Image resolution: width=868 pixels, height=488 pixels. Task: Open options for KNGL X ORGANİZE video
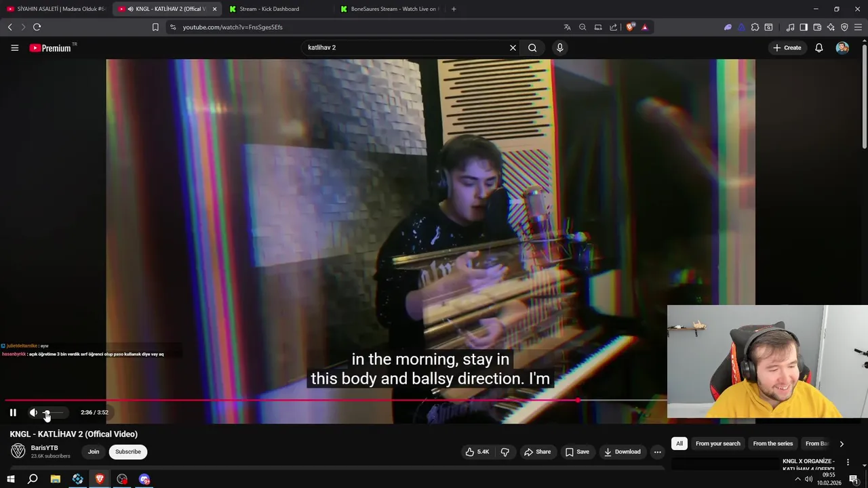(x=848, y=462)
